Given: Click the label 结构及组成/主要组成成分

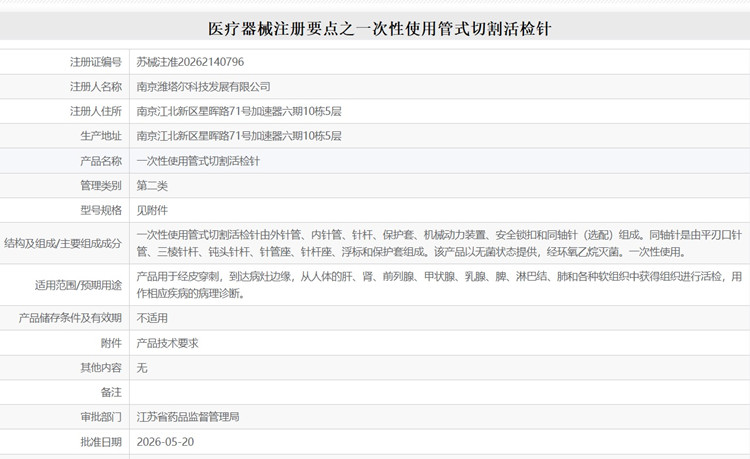Looking at the screenshot, I should point(63,243).
